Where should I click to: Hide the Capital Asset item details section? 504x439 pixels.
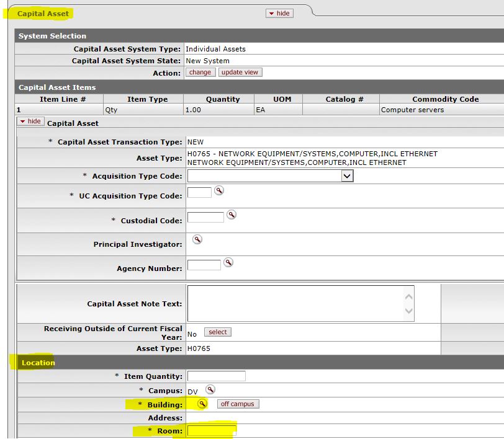(30, 122)
